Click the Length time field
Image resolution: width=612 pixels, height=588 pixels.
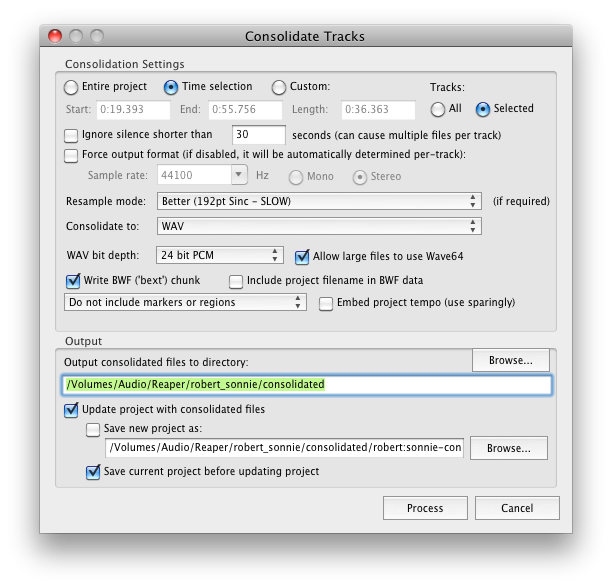click(378, 110)
